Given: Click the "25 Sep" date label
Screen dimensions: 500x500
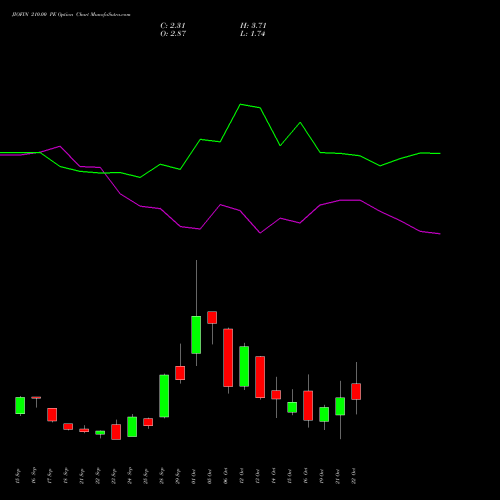Looking at the screenshot, I should (146, 476).
